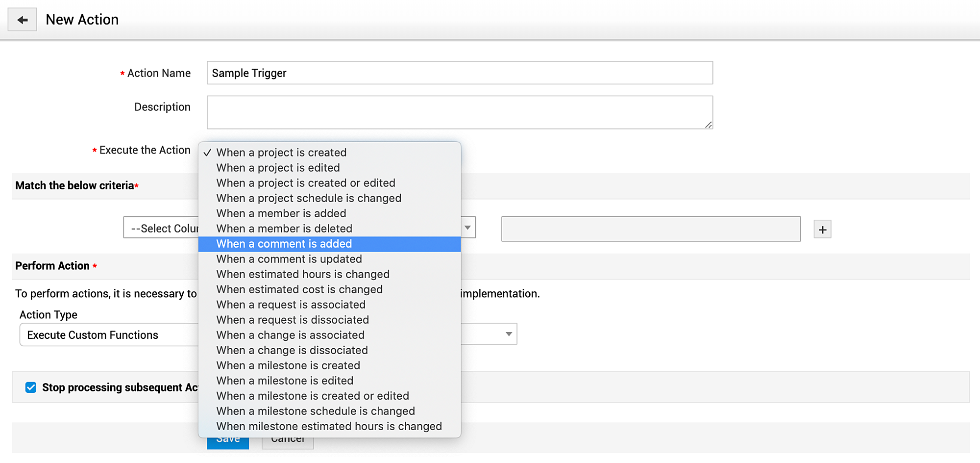Open the Select Column dropdown
The height and width of the screenshot is (463, 980).
pos(162,229)
